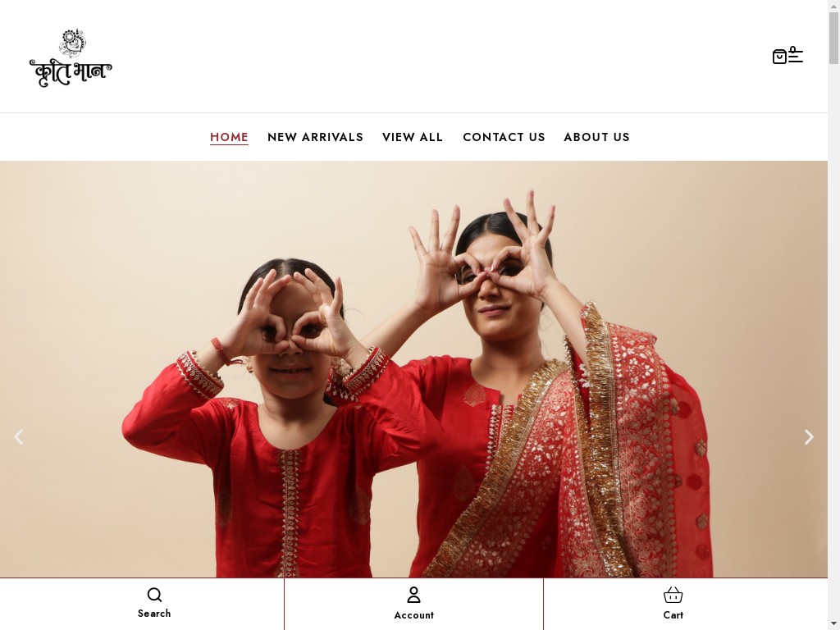This screenshot has width=840, height=630.
Task: Open the hamburger menu icon in header
Action: [x=796, y=55]
